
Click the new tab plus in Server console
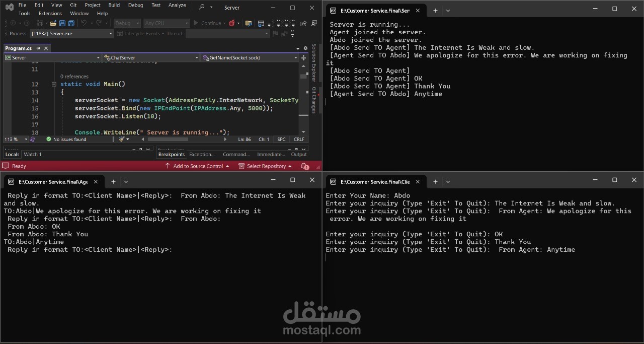pyautogui.click(x=435, y=10)
